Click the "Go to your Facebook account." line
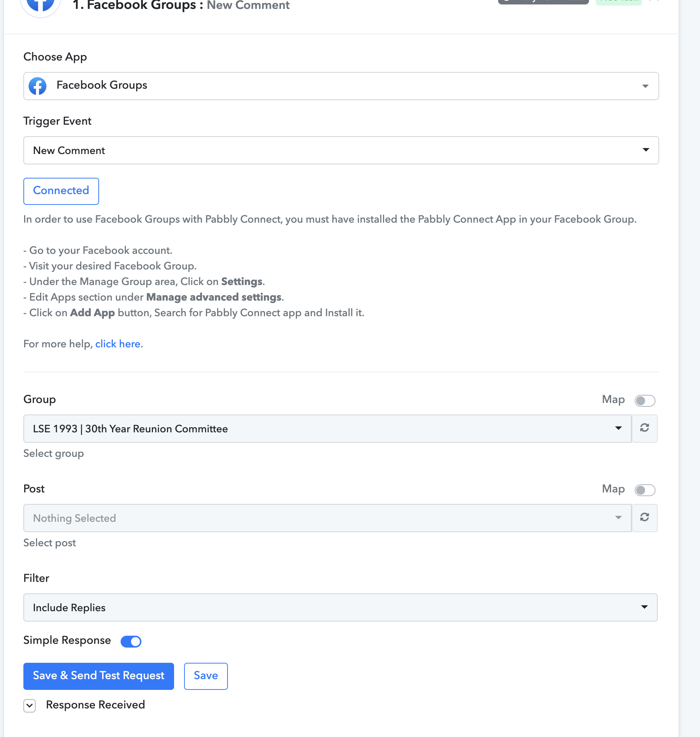The width and height of the screenshot is (700, 737). coord(98,250)
